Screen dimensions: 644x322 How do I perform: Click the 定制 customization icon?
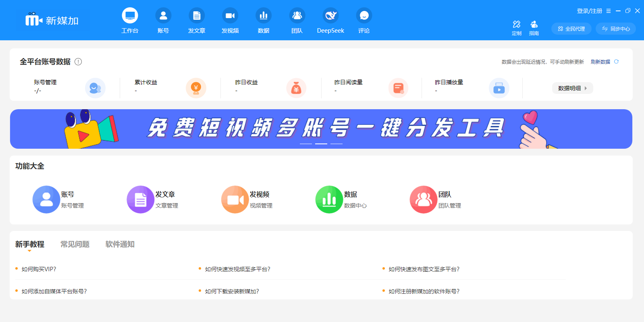pyautogui.click(x=517, y=25)
